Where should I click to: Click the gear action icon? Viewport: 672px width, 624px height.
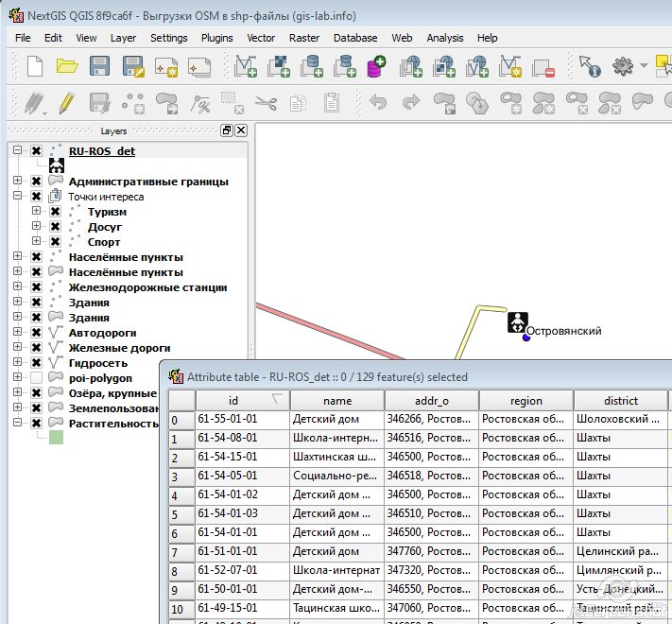click(623, 66)
